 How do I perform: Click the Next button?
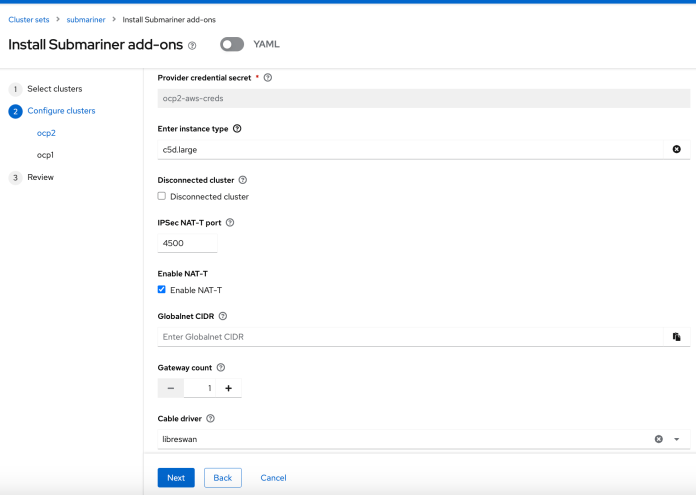[x=176, y=478]
